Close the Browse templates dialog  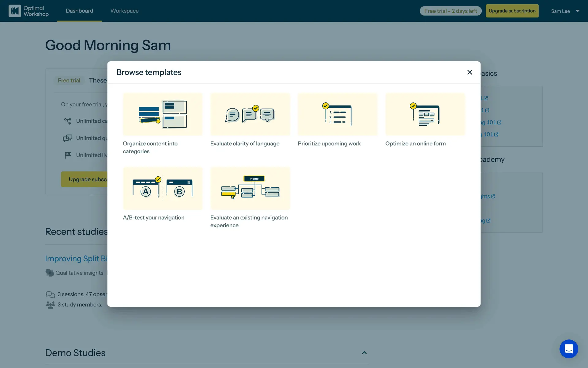coord(469,72)
